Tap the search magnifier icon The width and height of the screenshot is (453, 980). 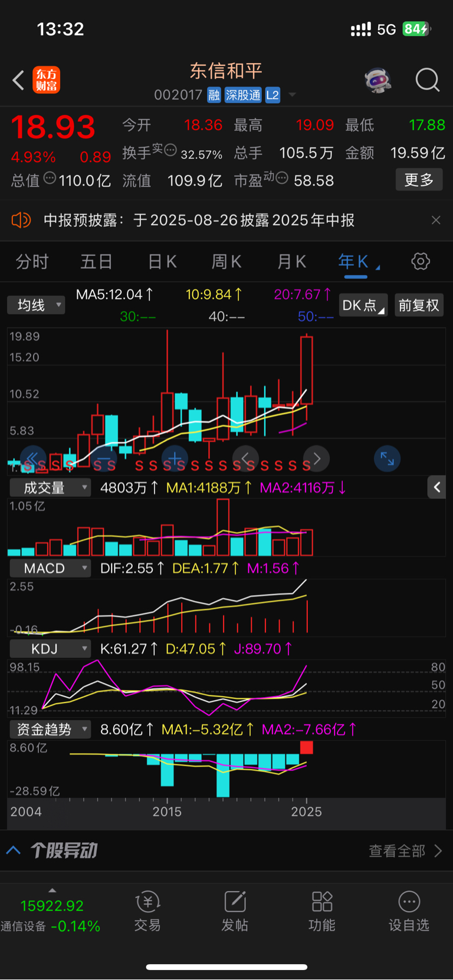[428, 80]
